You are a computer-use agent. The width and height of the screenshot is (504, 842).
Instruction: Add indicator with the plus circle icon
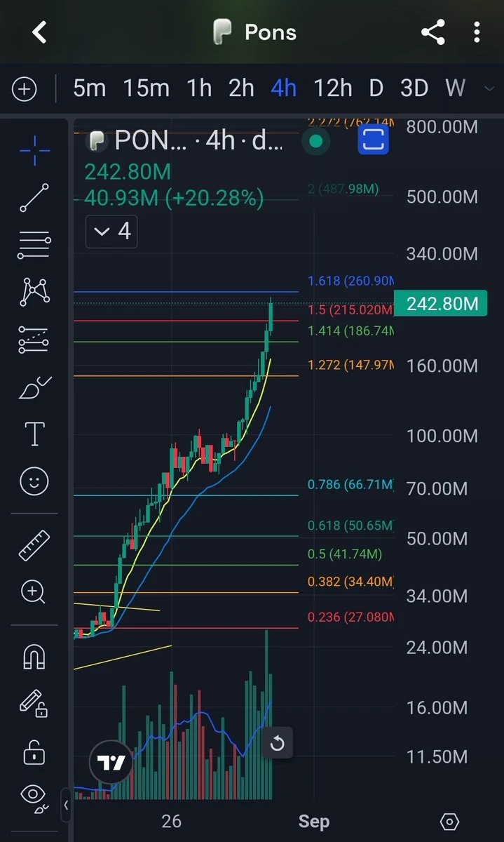(25, 88)
